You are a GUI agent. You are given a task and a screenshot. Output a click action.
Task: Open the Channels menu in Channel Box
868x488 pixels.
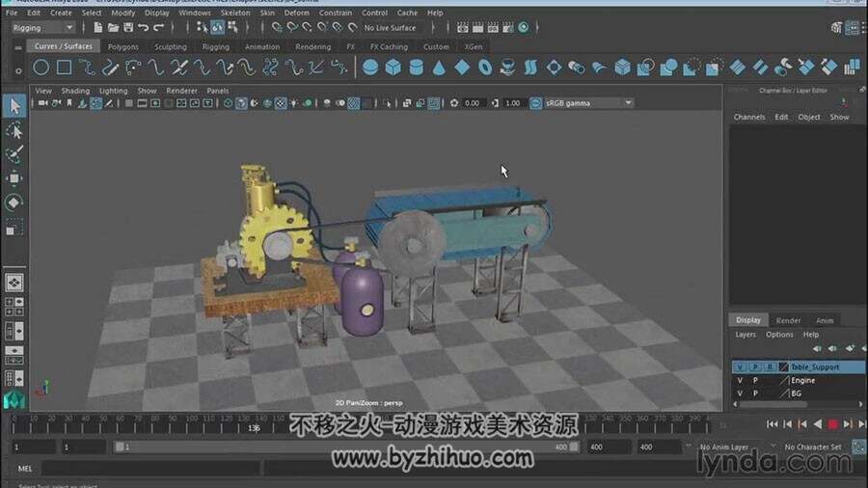(x=749, y=117)
